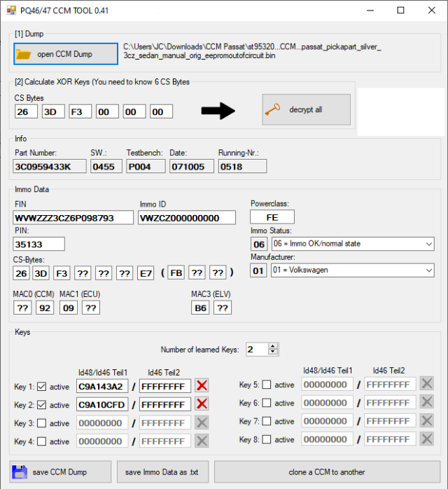Image resolution: width=448 pixels, height=489 pixels.
Task: Enable Key 6 active checkbox
Action: 267,403
